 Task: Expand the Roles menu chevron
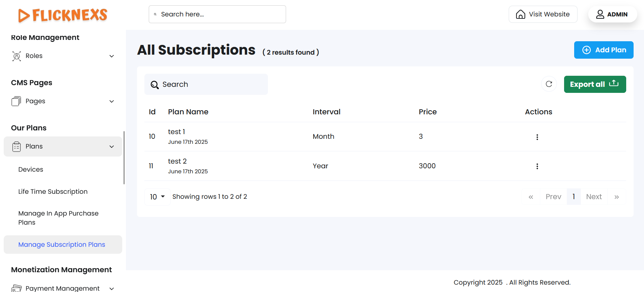coord(111,56)
